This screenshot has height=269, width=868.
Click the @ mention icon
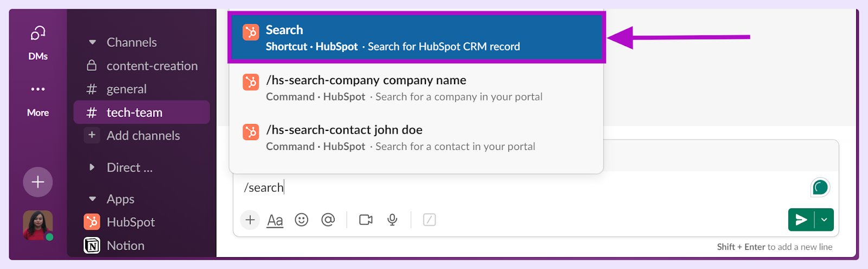click(x=328, y=220)
